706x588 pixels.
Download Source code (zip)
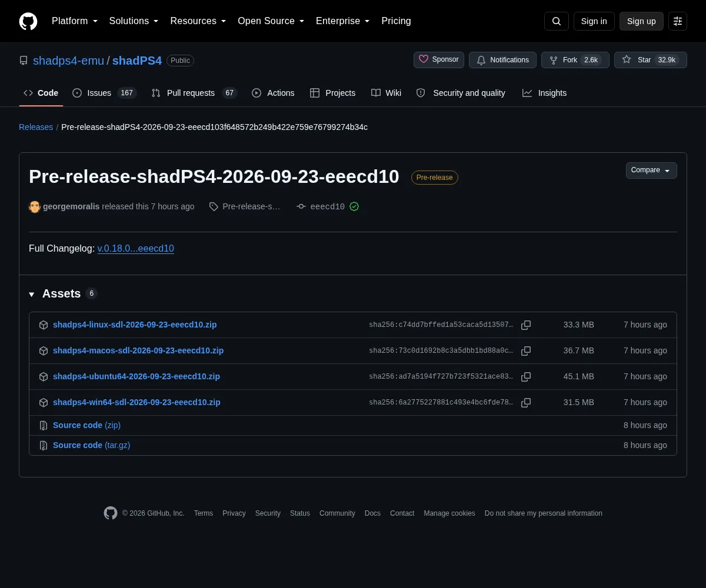86,425
